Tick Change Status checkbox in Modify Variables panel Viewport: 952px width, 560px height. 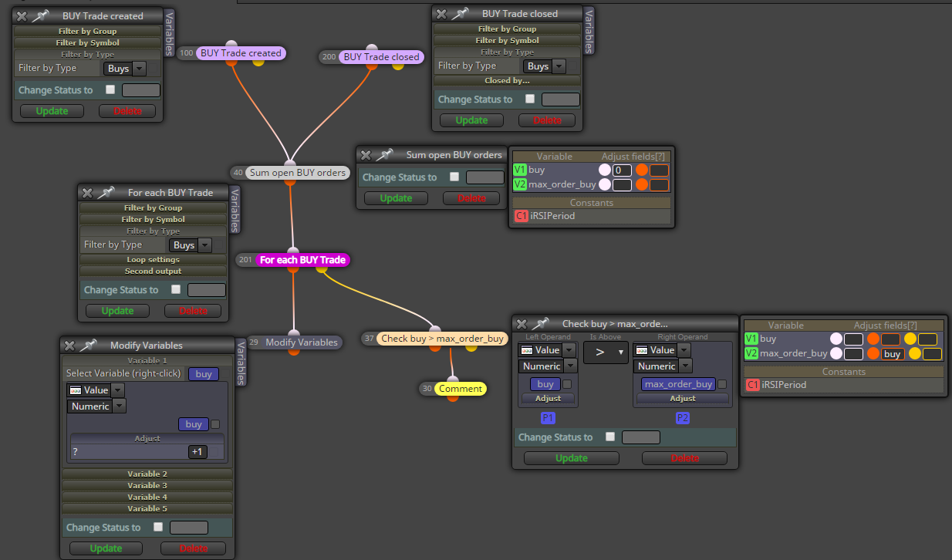pyautogui.click(x=158, y=527)
